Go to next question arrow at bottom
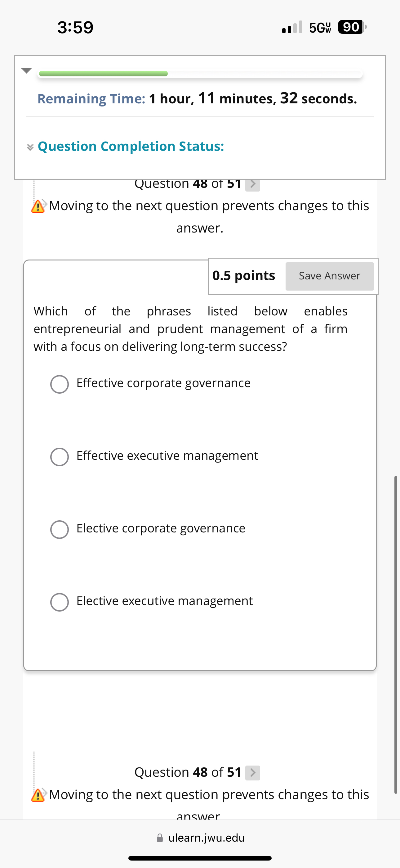This screenshot has width=400, height=868. click(252, 773)
